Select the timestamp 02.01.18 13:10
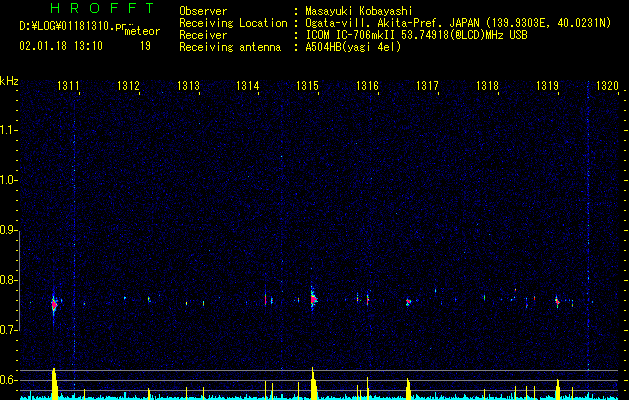The width and height of the screenshot is (629, 400). point(61,46)
